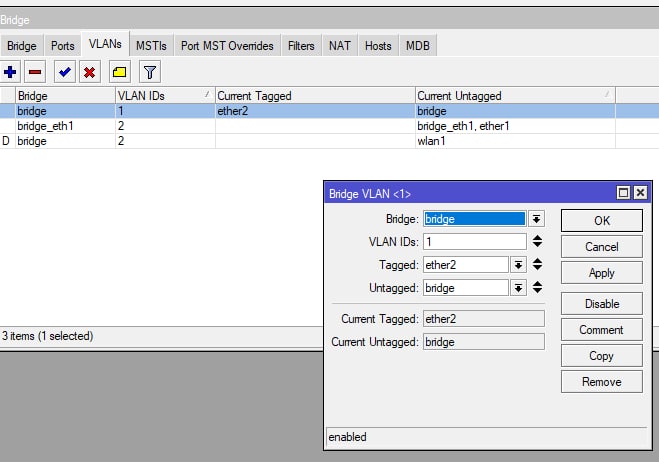Image resolution: width=659 pixels, height=462 pixels.
Task: Click the Current Tagged read-only field
Action: click(x=484, y=319)
